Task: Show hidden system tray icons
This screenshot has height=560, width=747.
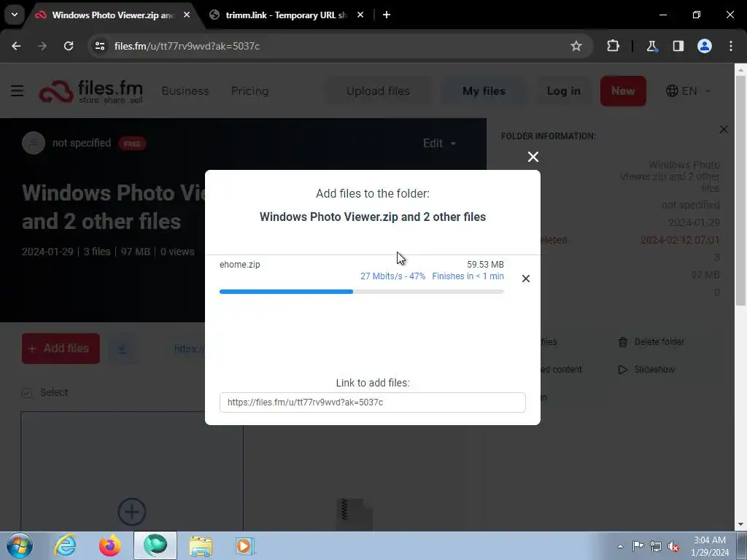Action: pyautogui.click(x=620, y=546)
